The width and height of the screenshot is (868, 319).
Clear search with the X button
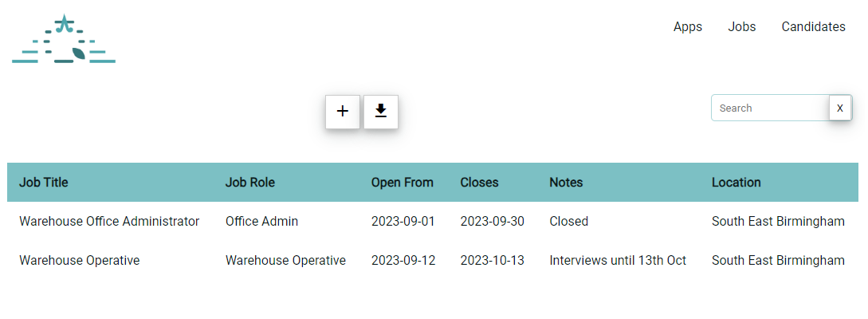[840, 108]
